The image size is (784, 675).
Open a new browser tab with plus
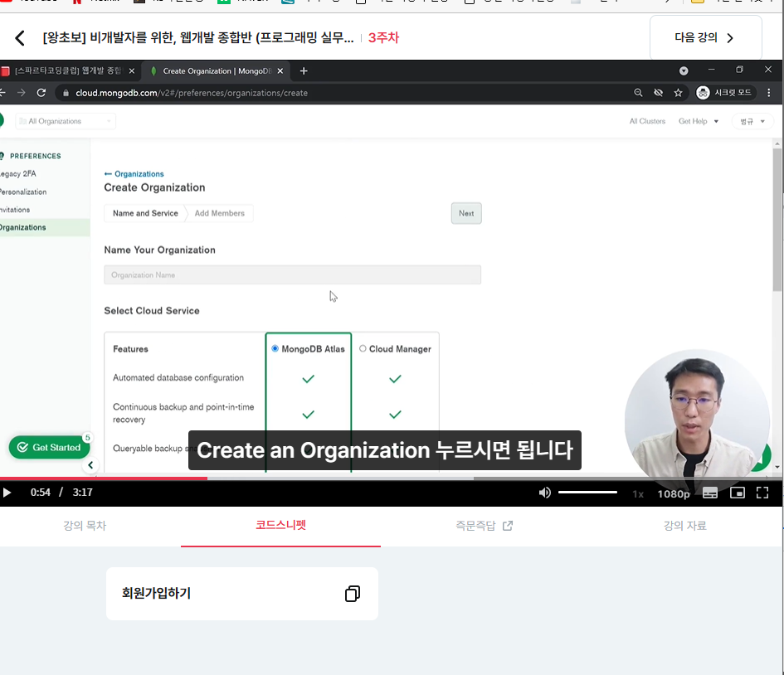point(304,71)
